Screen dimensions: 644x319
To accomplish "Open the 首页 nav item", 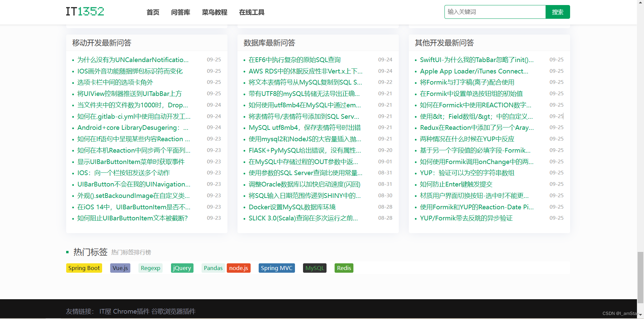I will [x=153, y=12].
